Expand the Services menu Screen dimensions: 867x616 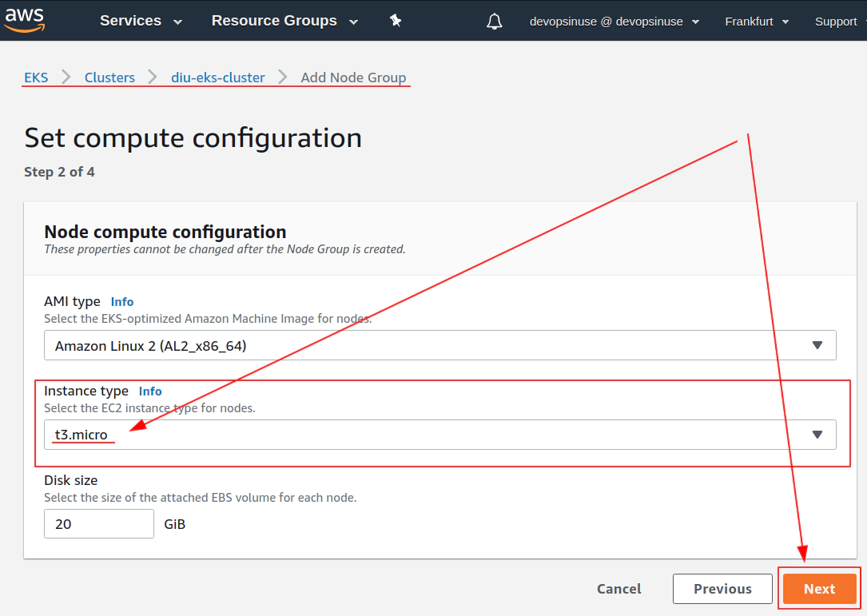[x=141, y=21]
